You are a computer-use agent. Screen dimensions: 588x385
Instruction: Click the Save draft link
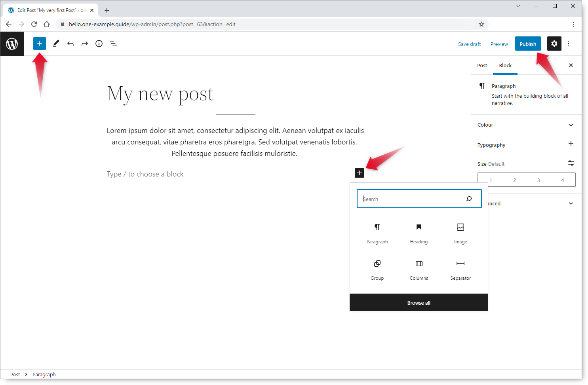469,44
